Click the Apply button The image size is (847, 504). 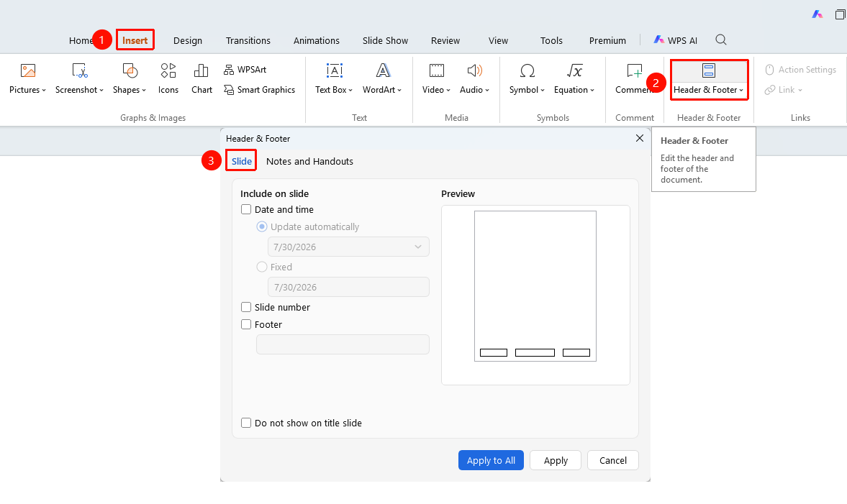pyautogui.click(x=556, y=460)
